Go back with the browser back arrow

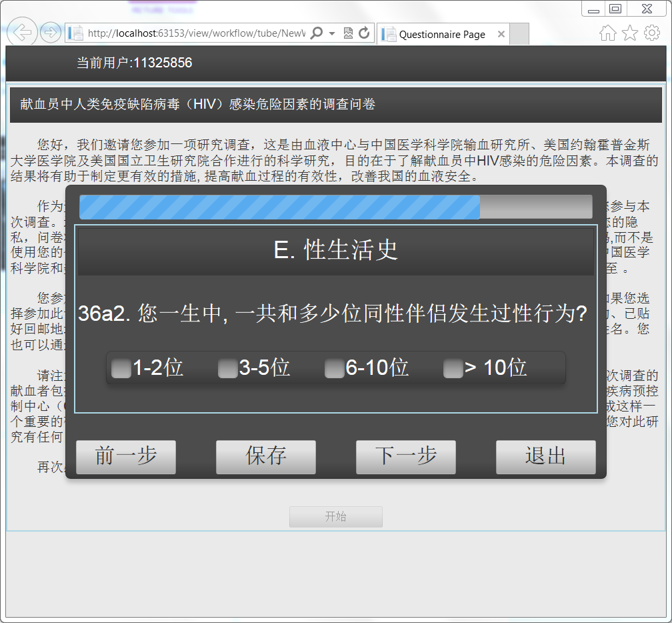click(22, 31)
